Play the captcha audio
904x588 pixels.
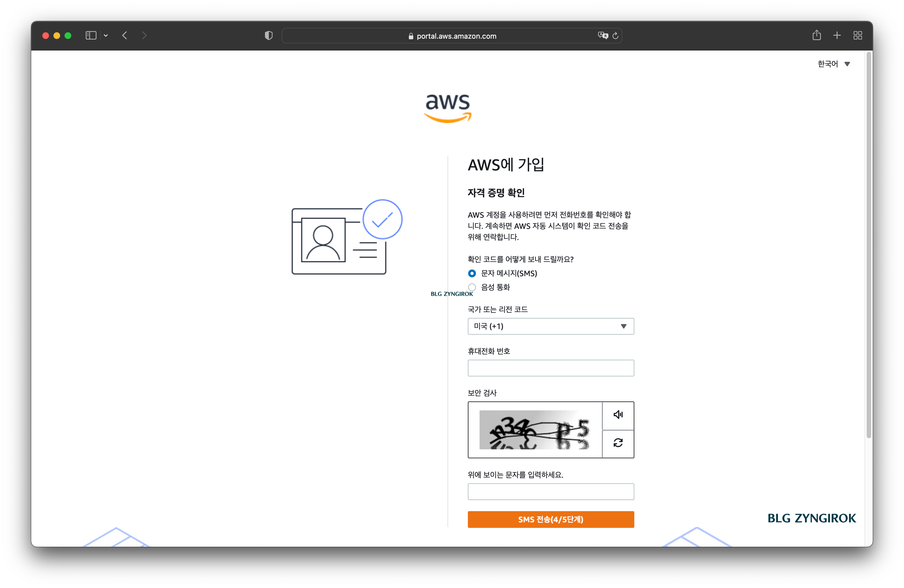coord(618,415)
